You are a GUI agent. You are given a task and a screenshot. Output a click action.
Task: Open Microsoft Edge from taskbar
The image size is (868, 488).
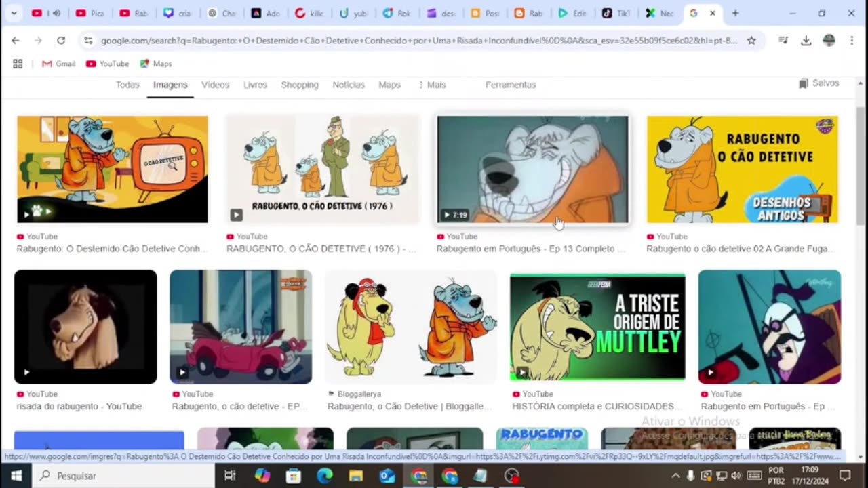click(x=325, y=476)
